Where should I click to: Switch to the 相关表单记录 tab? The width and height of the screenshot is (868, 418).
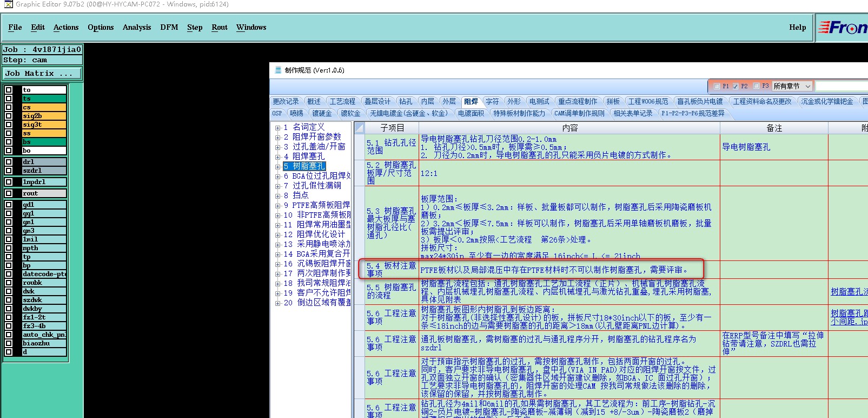pyautogui.click(x=633, y=113)
